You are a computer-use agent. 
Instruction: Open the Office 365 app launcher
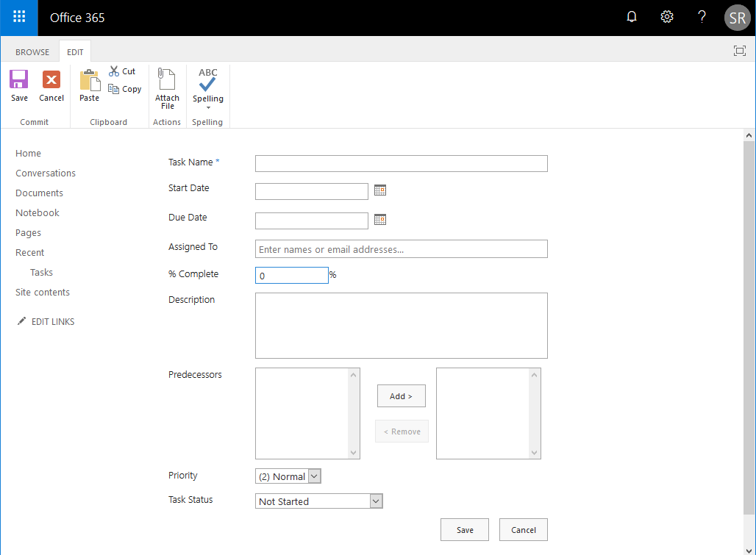click(x=18, y=17)
